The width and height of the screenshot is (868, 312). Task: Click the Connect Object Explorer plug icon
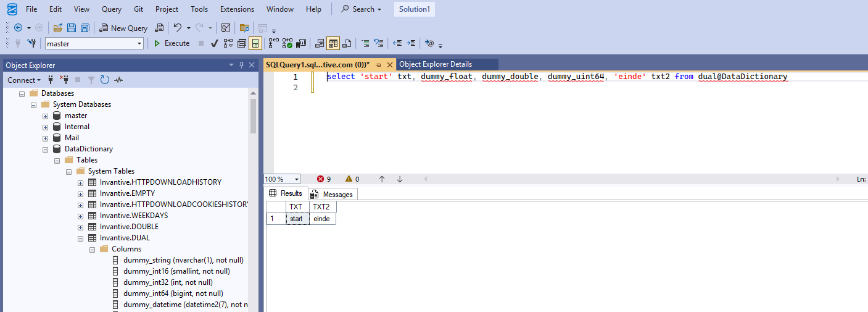(51, 80)
